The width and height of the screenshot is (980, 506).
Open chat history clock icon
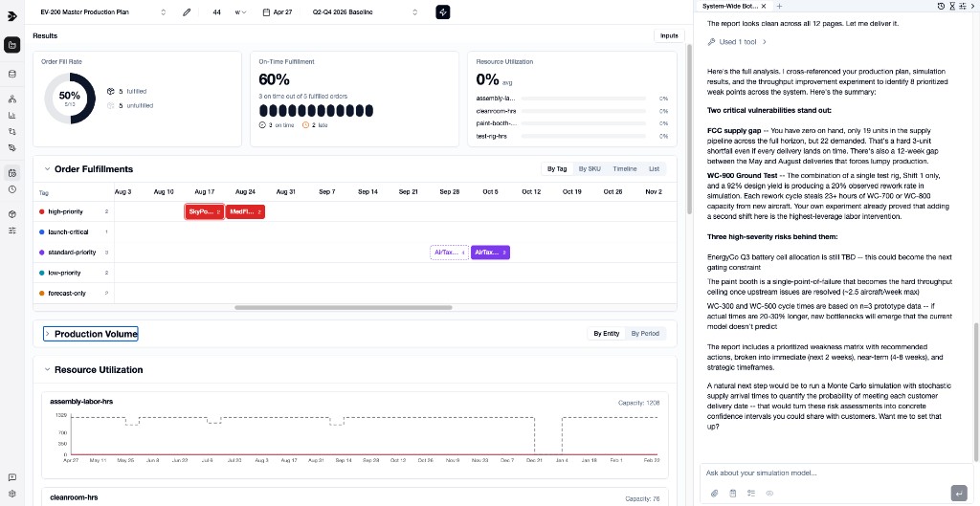[x=942, y=6]
